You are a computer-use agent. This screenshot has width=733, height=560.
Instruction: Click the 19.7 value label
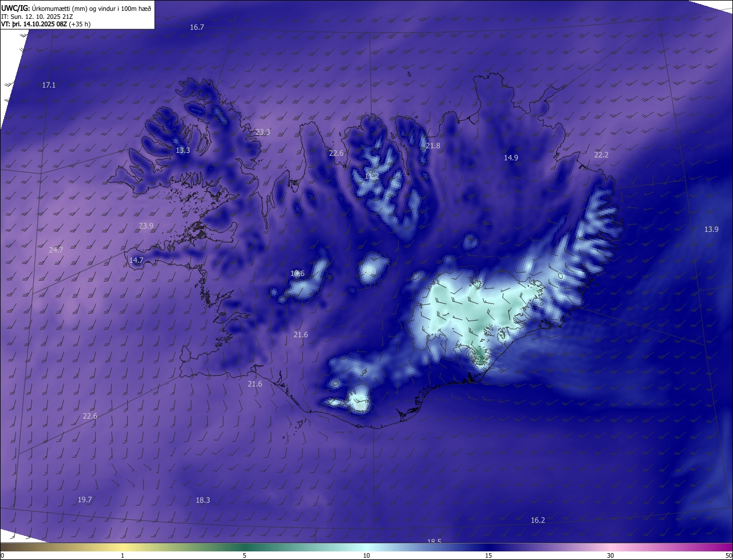tap(85, 500)
